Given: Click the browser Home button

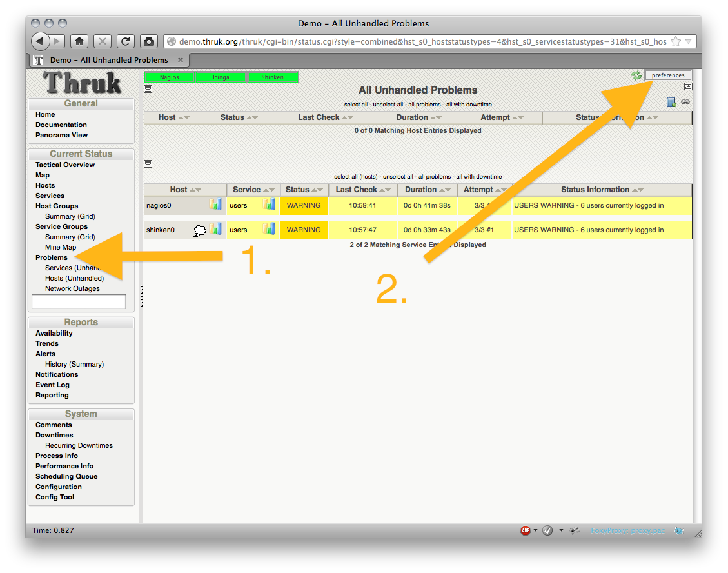Looking at the screenshot, I should tap(79, 41).
